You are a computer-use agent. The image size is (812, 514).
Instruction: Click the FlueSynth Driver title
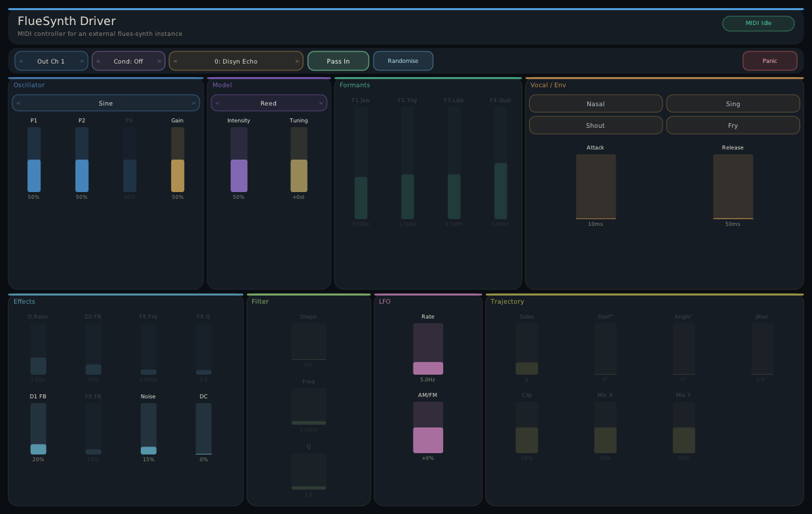pos(66,21)
